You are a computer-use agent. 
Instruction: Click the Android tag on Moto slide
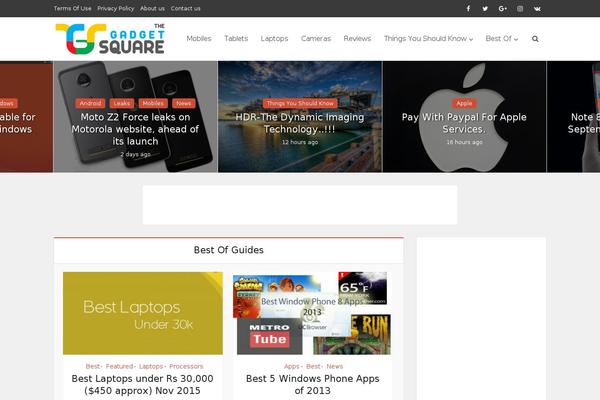click(90, 103)
